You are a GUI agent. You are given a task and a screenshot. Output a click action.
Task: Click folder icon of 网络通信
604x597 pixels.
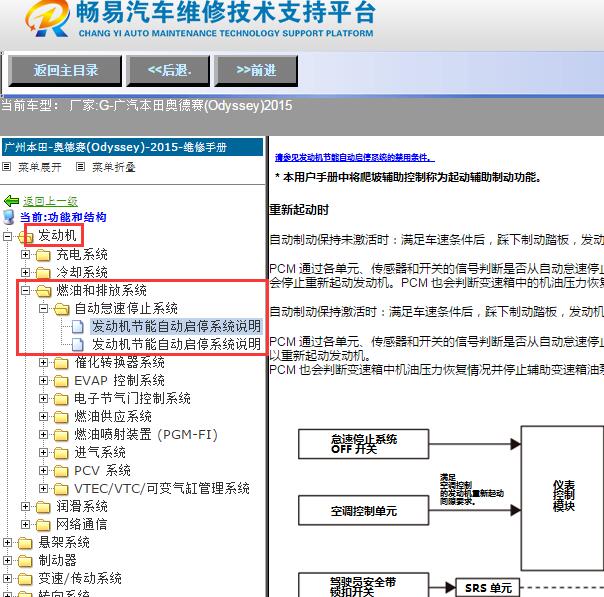pyautogui.click(x=43, y=525)
